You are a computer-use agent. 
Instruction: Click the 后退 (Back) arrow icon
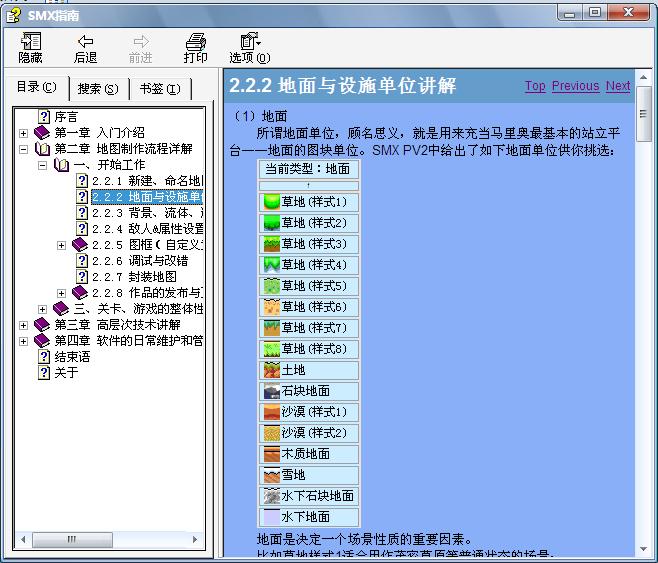pos(85,41)
